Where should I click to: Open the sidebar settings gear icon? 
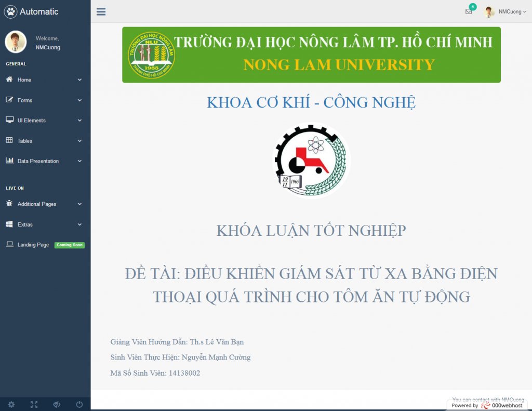click(x=11, y=404)
